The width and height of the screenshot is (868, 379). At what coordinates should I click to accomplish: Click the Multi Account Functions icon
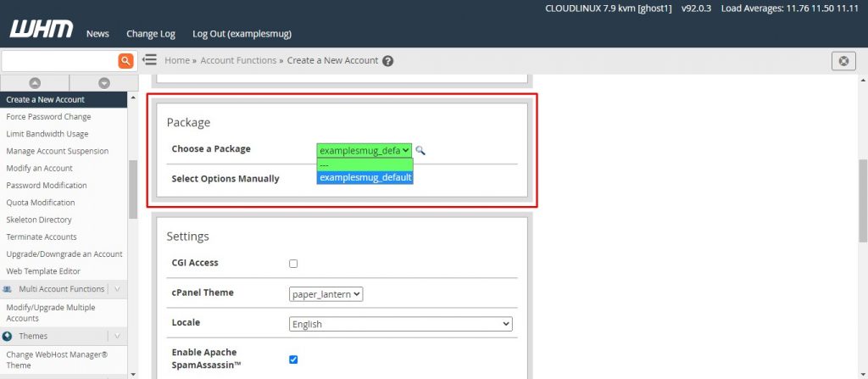click(x=7, y=289)
